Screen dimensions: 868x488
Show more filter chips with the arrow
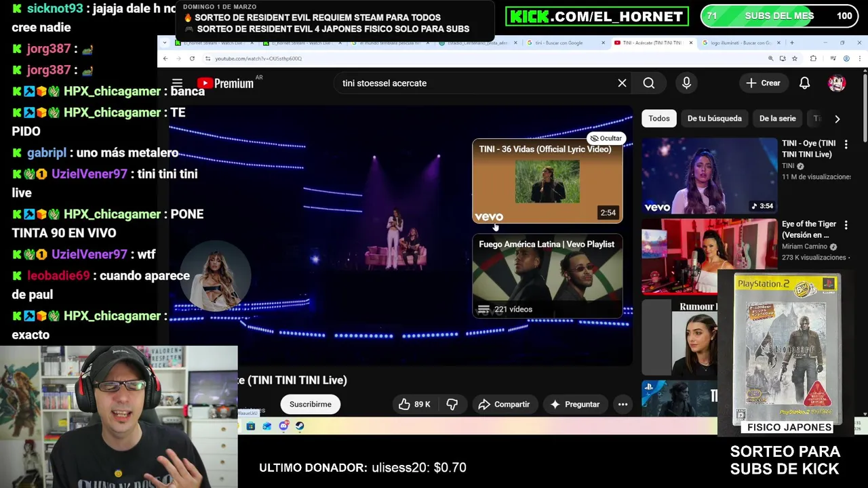tap(837, 119)
